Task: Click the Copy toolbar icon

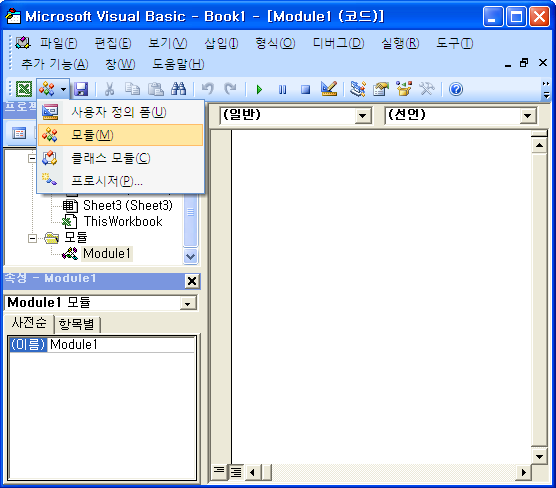Action: (132, 89)
